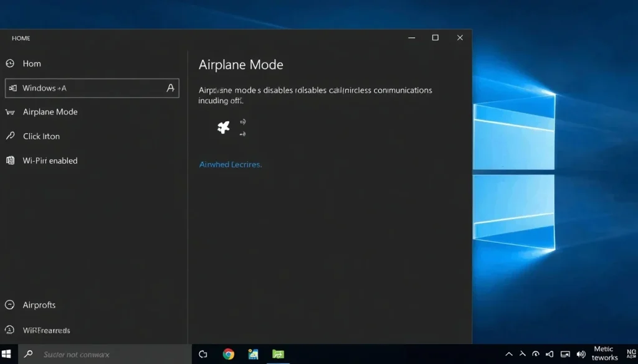Click the wrench icon beside Click Irton

(10, 136)
